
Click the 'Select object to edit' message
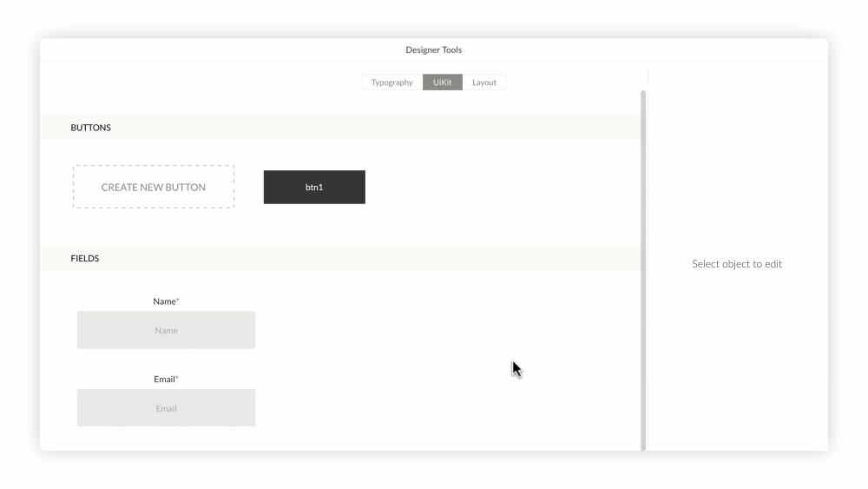[x=737, y=264]
